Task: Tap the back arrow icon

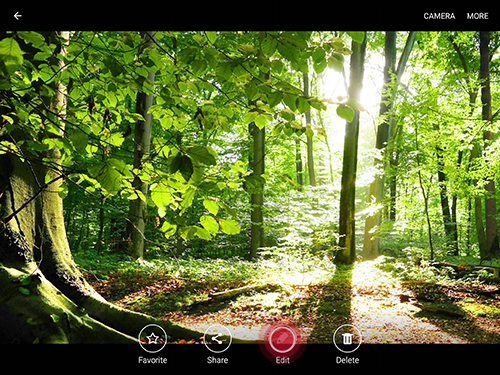Action: [x=17, y=16]
